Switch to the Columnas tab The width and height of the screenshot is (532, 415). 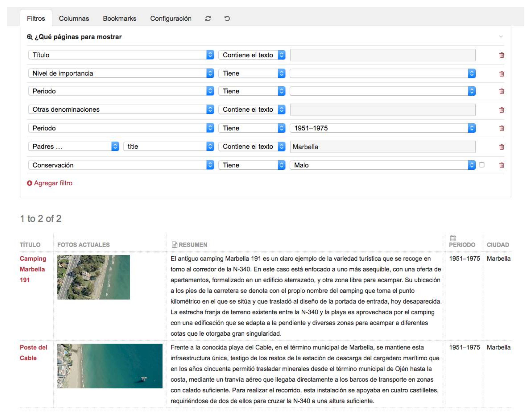click(x=74, y=18)
